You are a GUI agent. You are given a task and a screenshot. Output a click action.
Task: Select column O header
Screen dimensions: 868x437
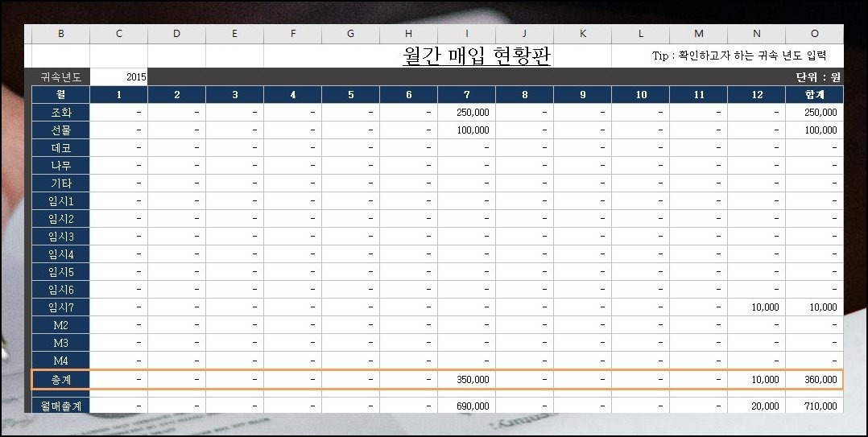pos(814,34)
